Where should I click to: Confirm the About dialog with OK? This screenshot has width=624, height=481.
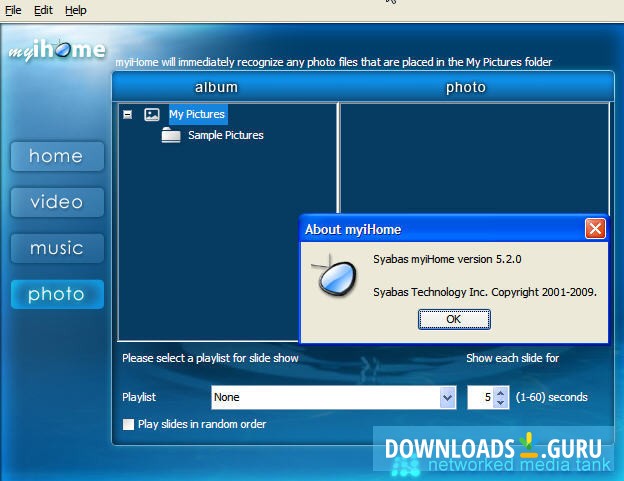(x=454, y=319)
